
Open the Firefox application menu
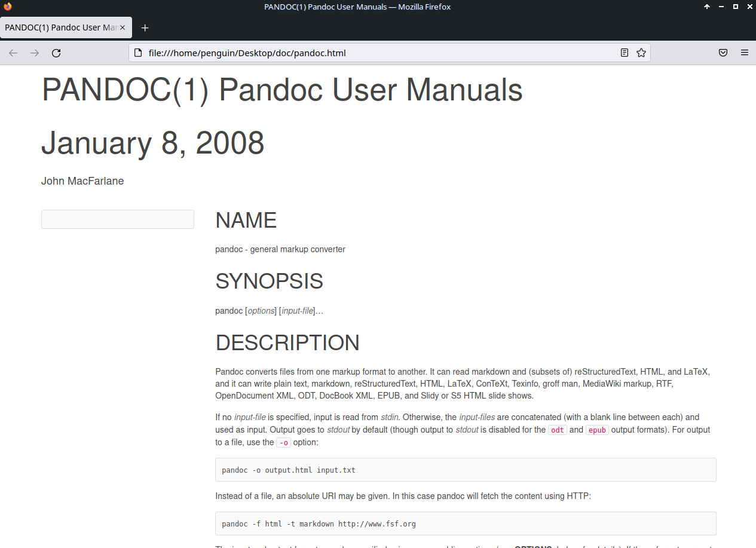745,53
